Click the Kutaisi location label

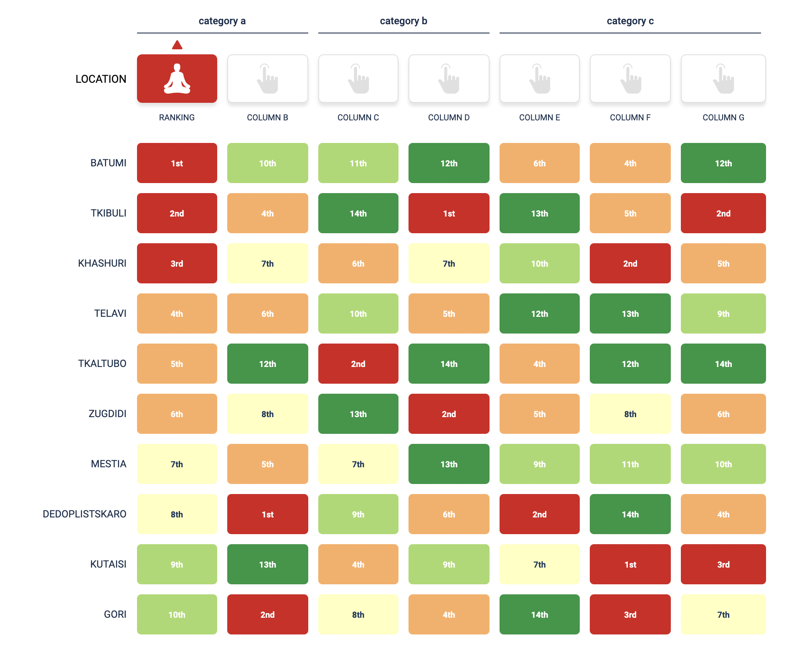tap(108, 564)
